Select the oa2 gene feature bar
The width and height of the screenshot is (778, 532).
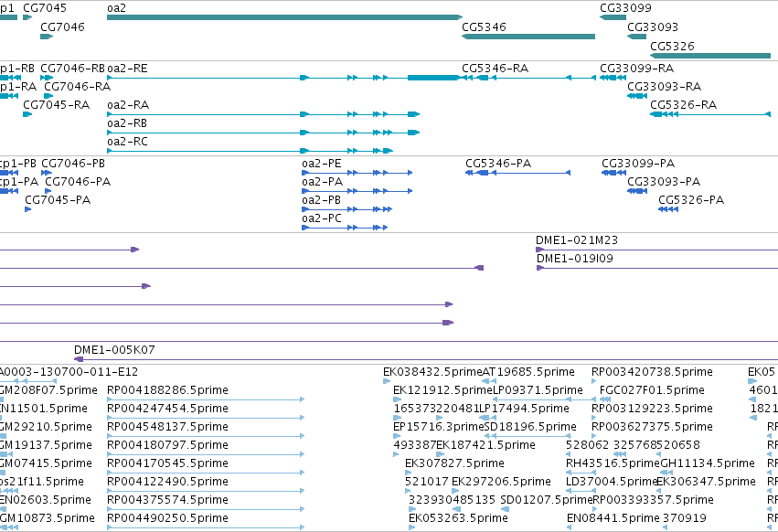click(x=285, y=17)
